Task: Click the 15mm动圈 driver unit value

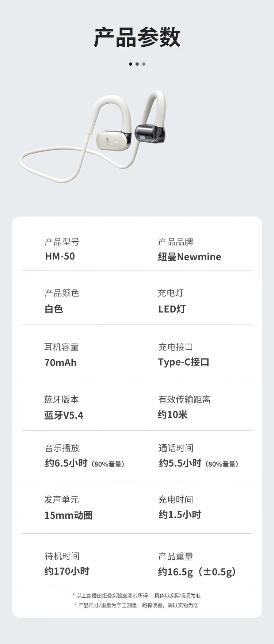Action: click(x=68, y=515)
